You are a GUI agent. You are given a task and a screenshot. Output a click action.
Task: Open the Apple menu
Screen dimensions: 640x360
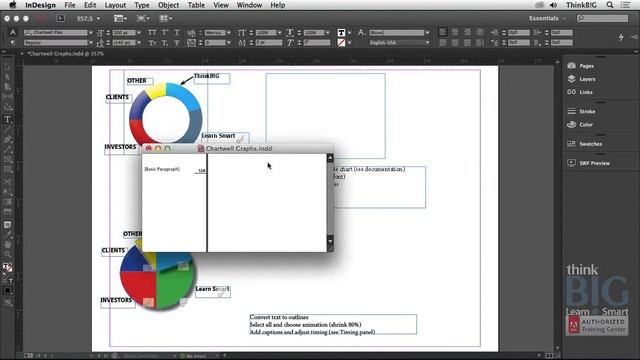pyautogui.click(x=13, y=5)
